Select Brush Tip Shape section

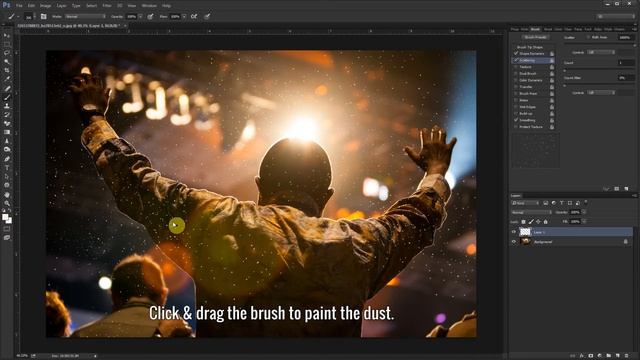[530, 47]
